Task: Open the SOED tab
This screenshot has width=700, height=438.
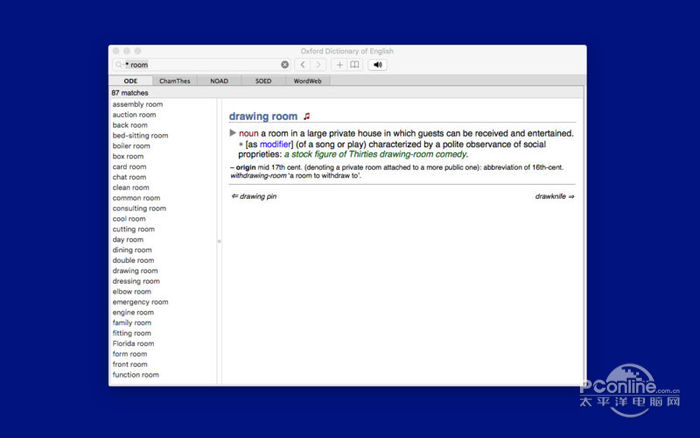Action: click(263, 81)
